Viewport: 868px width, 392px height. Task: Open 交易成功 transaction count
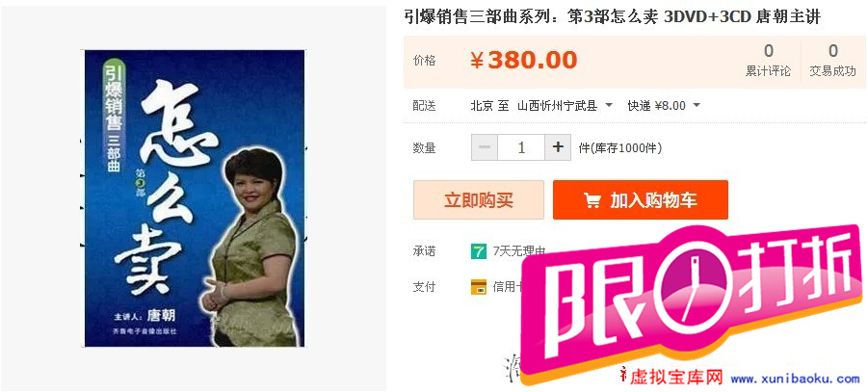point(832,61)
